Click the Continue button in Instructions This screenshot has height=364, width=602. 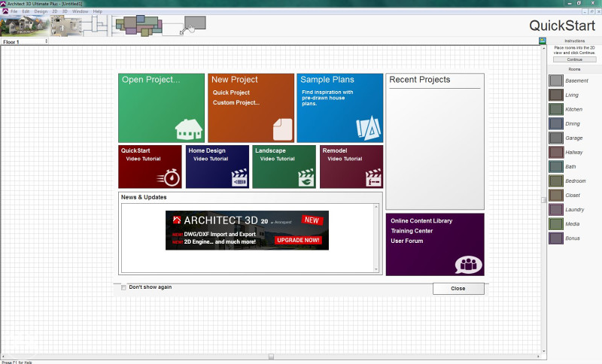pos(575,59)
